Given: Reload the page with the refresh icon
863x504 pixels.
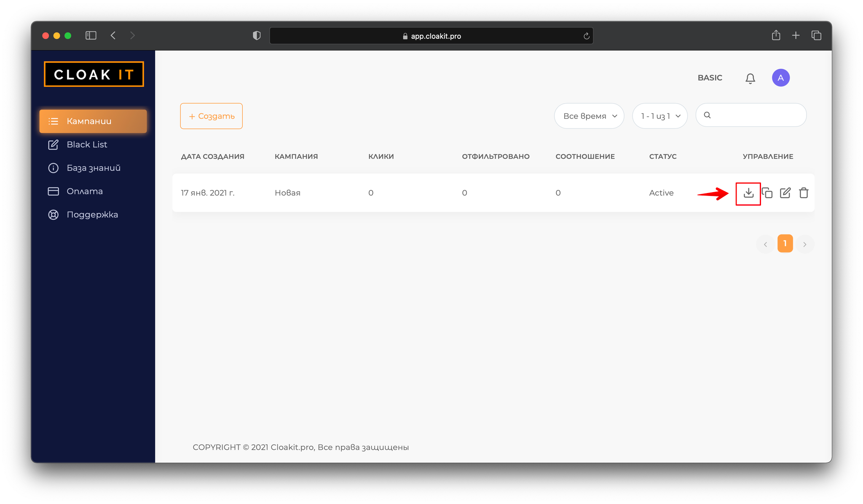Looking at the screenshot, I should 586,36.
